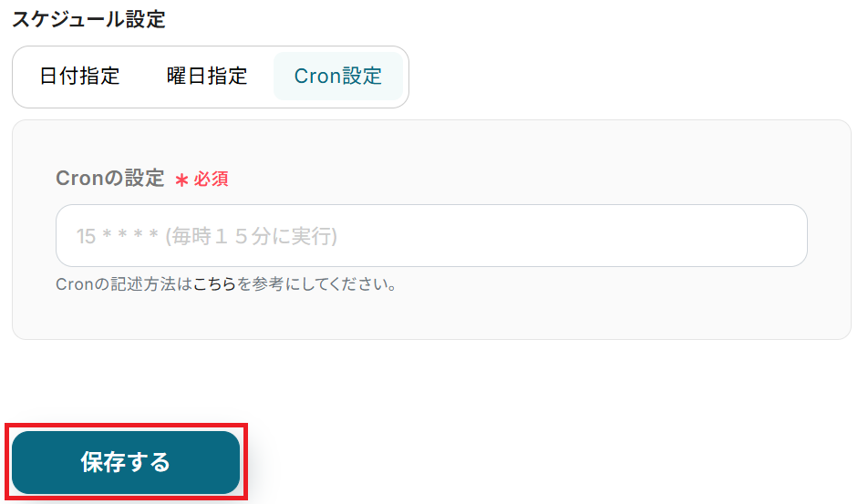Image resolution: width=858 pixels, height=504 pixels.
Task: Click the 必須 required marker text
Action: click(x=211, y=179)
